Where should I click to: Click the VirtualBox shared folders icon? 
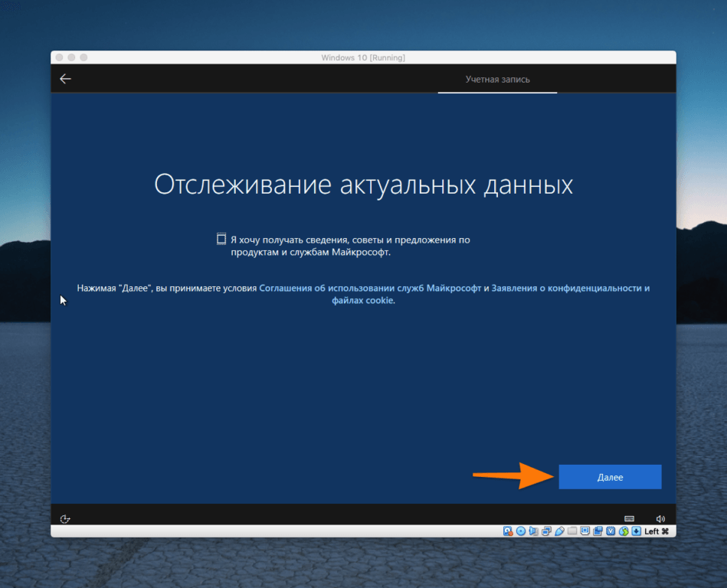(572, 531)
